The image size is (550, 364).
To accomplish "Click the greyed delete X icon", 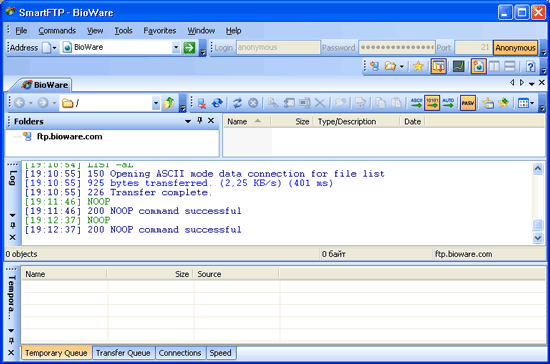I will 320,103.
